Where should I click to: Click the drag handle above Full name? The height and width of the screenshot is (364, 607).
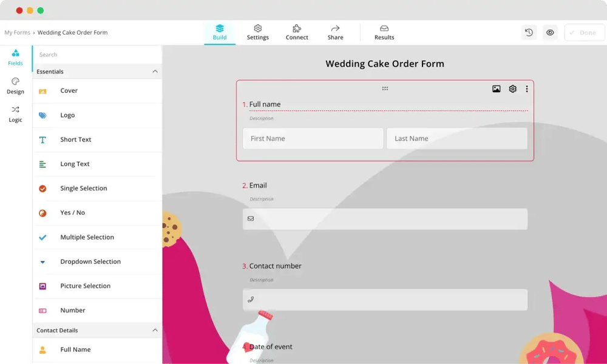(x=385, y=89)
